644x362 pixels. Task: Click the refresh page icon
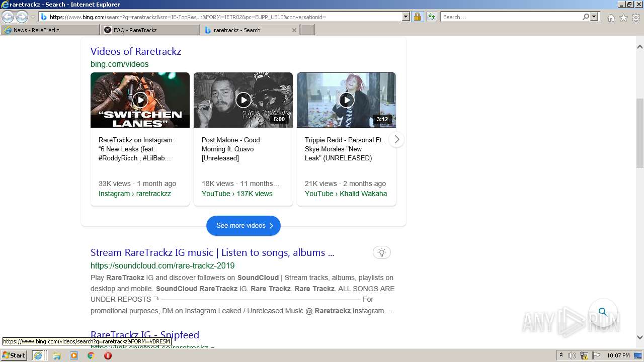coord(432,17)
